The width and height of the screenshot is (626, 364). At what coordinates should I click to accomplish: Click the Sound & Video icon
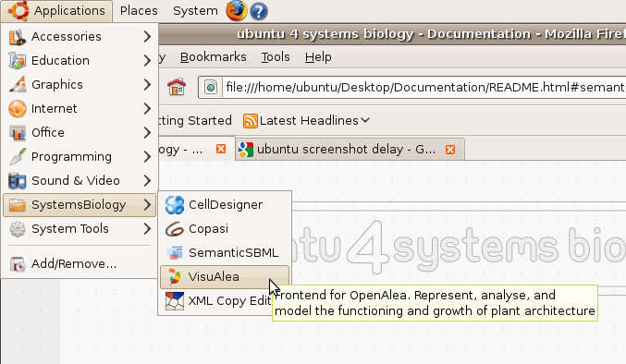(18, 180)
